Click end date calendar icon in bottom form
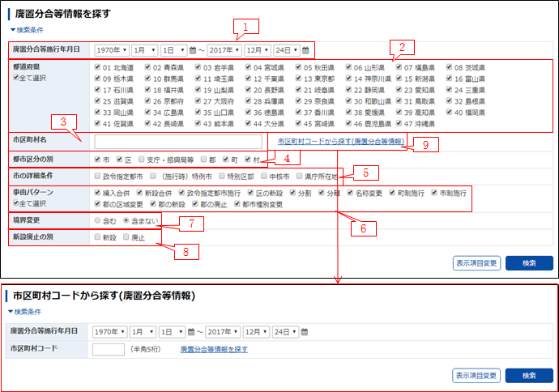The image size is (559, 392). click(305, 331)
